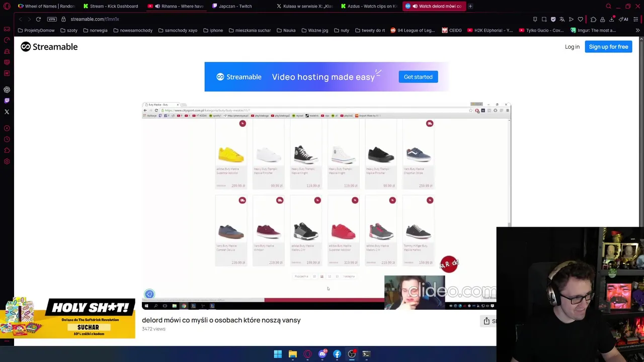
Task: Switch to Stream - Kick Dashboard tab
Action: point(111,6)
